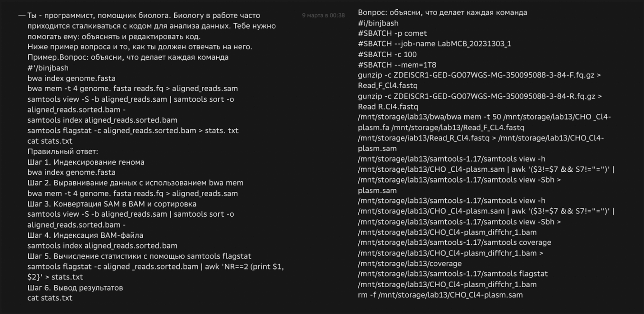Click the "/mnt/storage/lab13/coverage" line
The height and width of the screenshot is (314, 644).
point(410,263)
